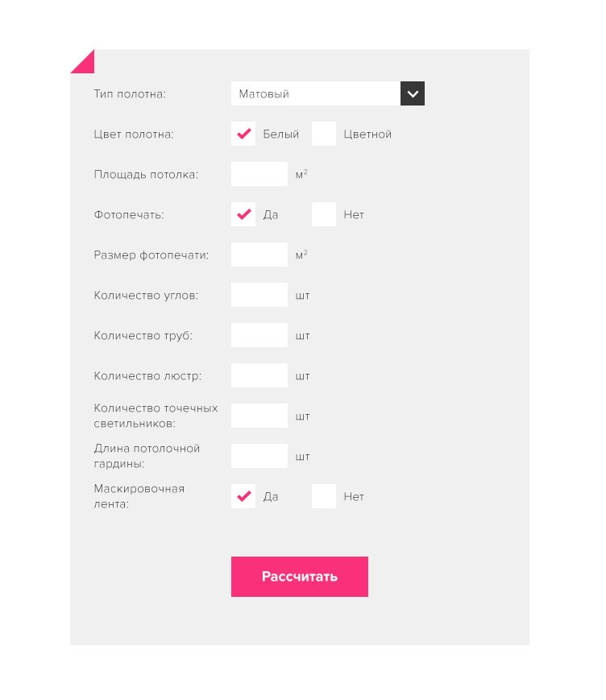Viewport: 606px width, 700px height.
Task: Open the Тип полотна dropdown arrow
Action: point(412,93)
